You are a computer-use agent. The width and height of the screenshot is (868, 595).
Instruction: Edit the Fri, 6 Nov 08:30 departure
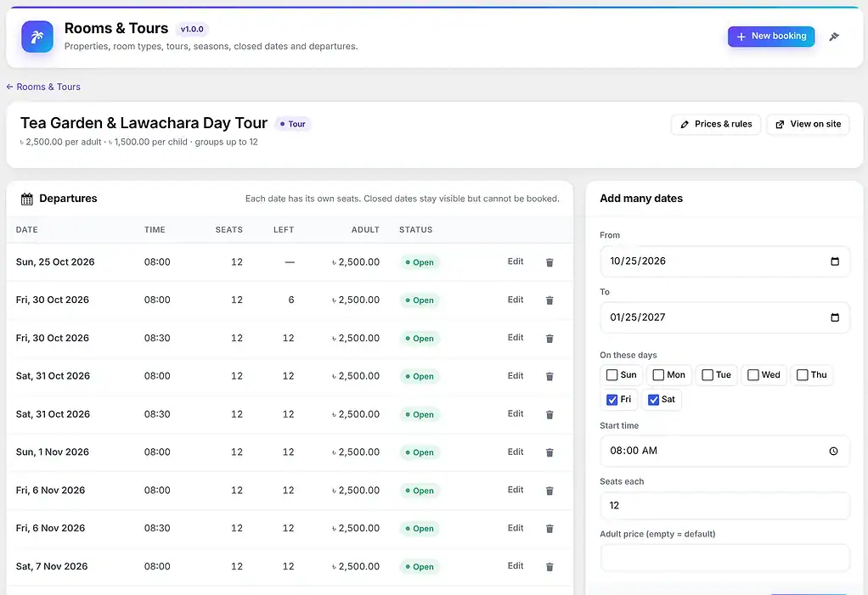tap(516, 528)
